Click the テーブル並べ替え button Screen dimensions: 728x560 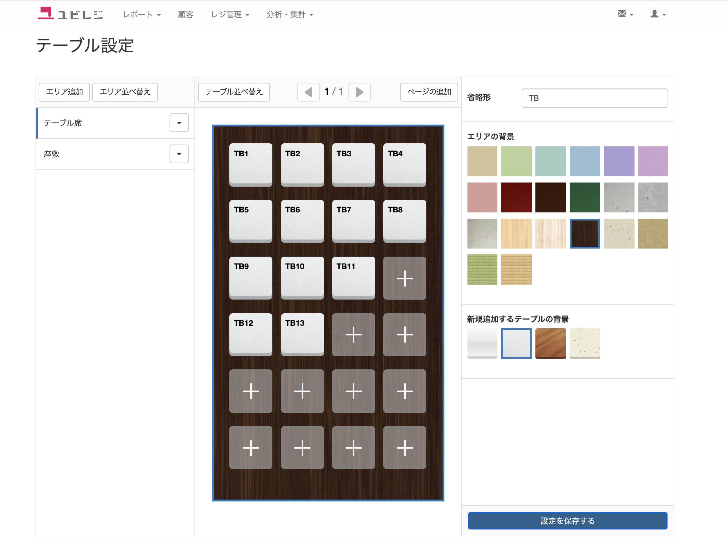click(234, 92)
